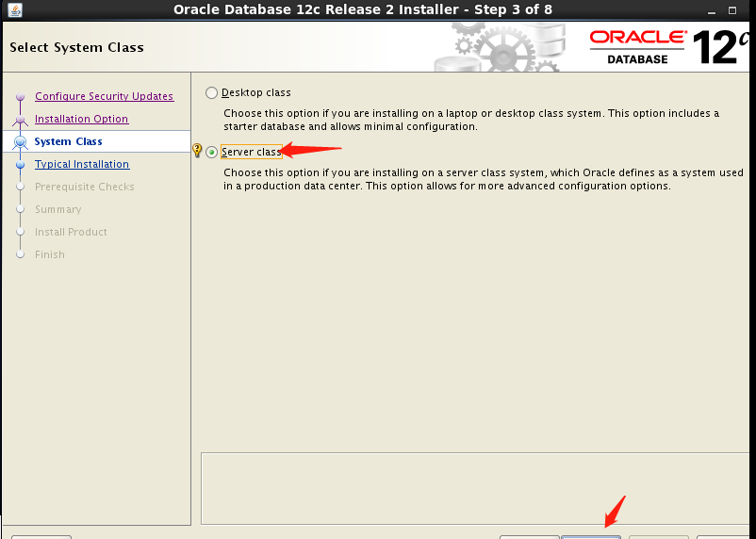Click the lightbulb hint icon beside Server class
This screenshot has height=539, width=756.
(197, 150)
